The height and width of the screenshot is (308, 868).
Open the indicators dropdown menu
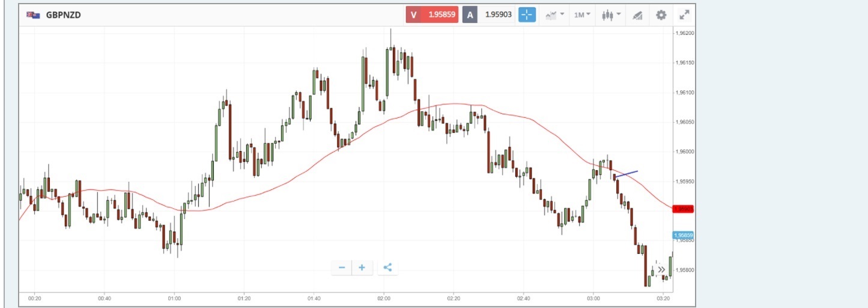[x=554, y=15]
